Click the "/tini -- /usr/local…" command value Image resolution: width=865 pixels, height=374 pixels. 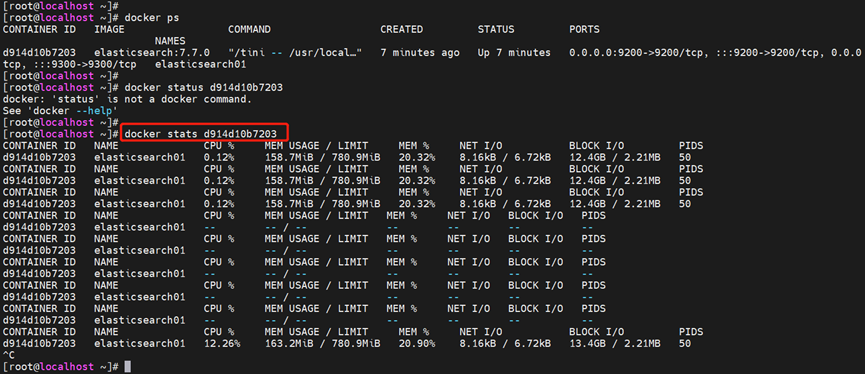(x=295, y=52)
